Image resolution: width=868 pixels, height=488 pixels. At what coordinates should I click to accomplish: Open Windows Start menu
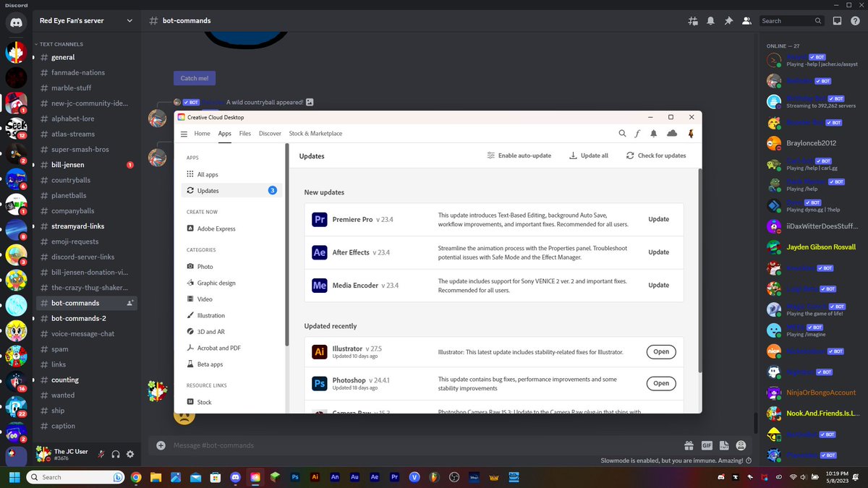pos(13,477)
